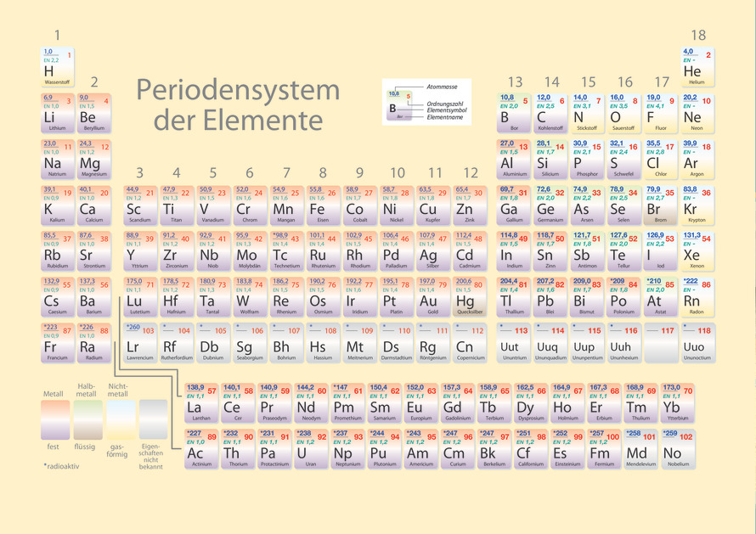Click the Sauerstoff (O) element tile
Screen dimensions: 756x534
click(x=623, y=113)
